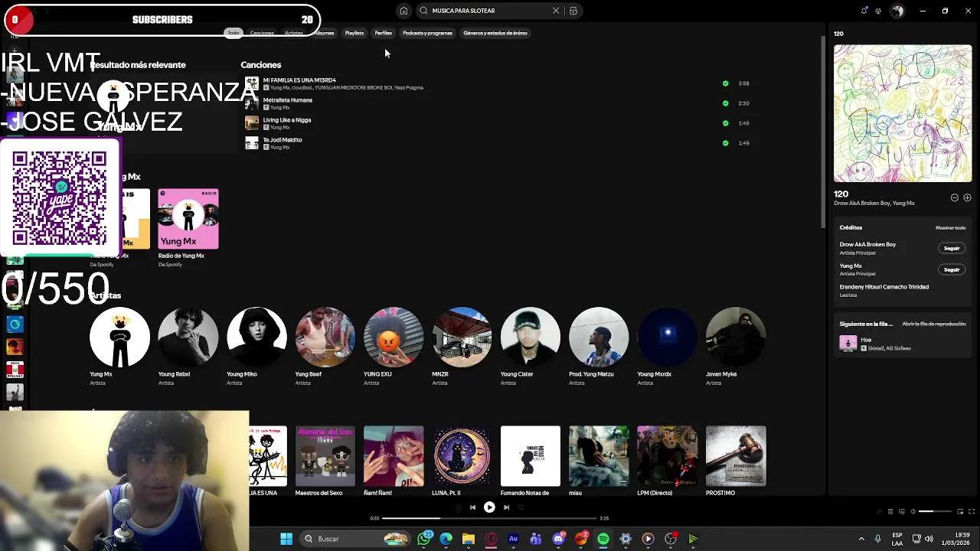Select the Todo filter tab
This screenshot has width=980, height=551.
(234, 33)
